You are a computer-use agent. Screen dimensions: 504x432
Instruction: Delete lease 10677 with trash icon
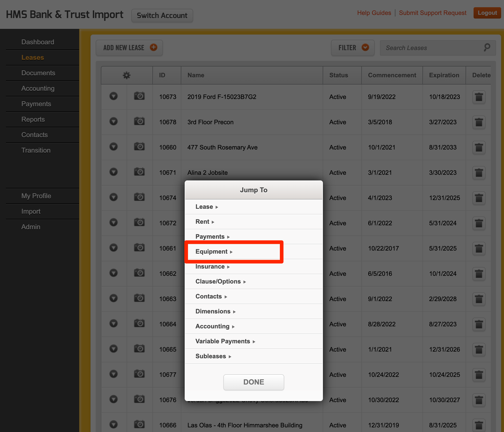479,375
